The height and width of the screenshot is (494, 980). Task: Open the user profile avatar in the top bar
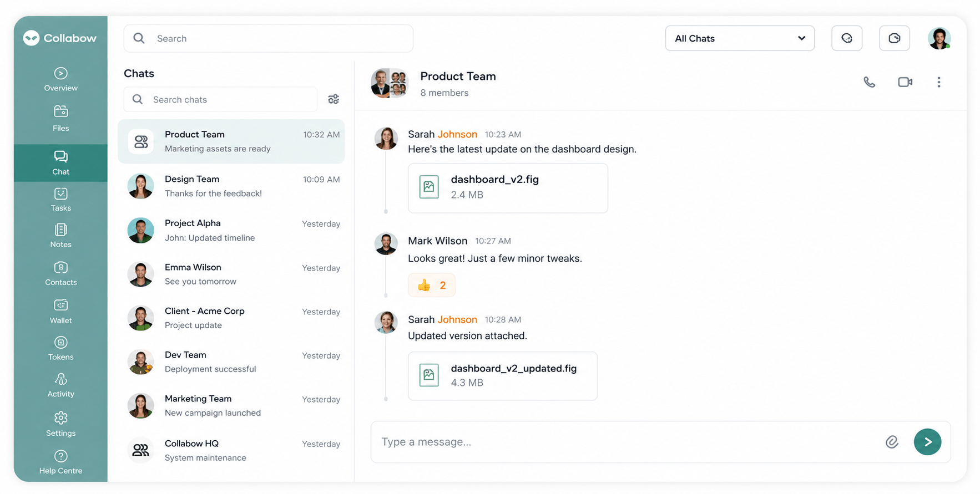(939, 38)
